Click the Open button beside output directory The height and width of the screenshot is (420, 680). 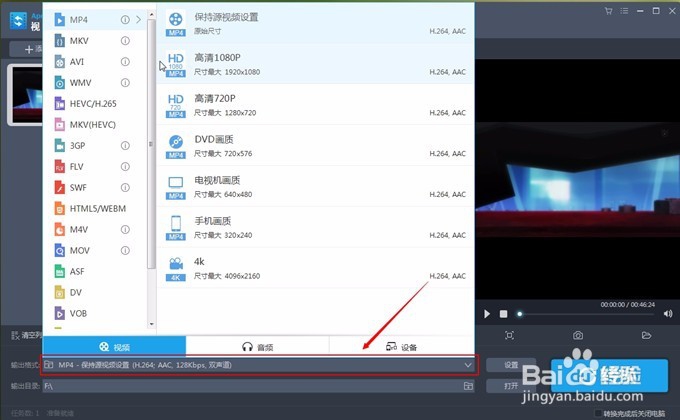510,386
